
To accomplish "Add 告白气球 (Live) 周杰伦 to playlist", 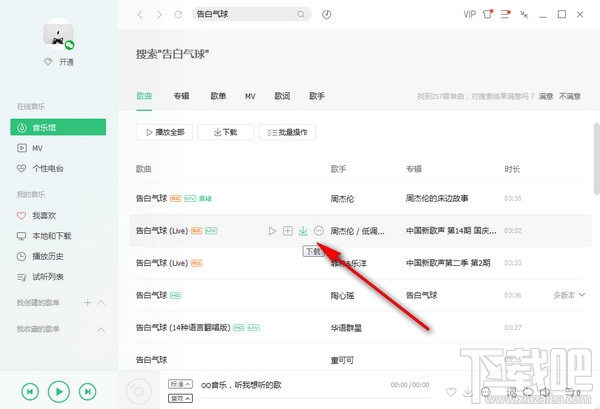I will pos(288,231).
